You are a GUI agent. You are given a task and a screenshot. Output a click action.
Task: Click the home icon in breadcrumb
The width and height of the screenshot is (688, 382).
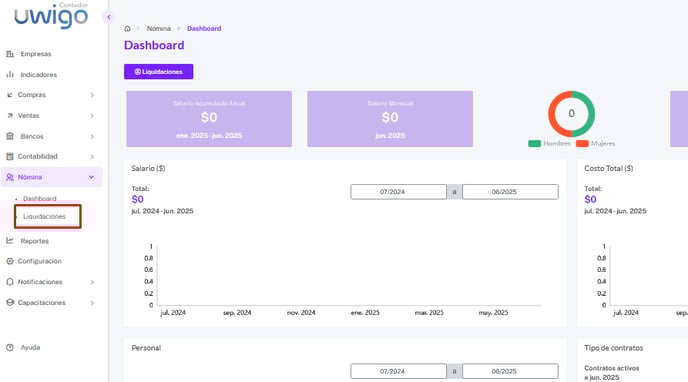tap(127, 29)
